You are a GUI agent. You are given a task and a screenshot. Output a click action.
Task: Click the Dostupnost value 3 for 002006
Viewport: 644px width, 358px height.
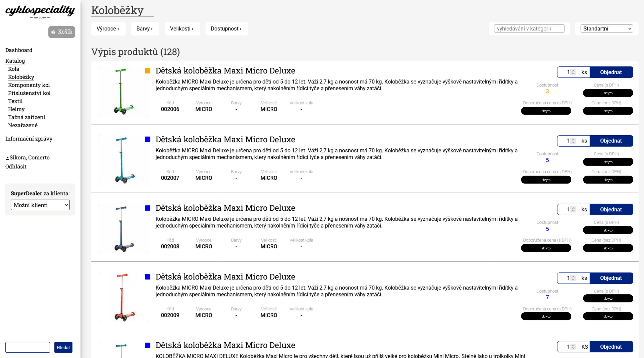coord(547,92)
